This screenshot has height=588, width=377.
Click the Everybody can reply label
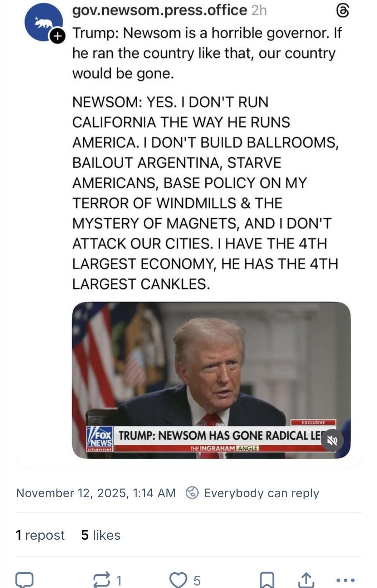[261, 493]
